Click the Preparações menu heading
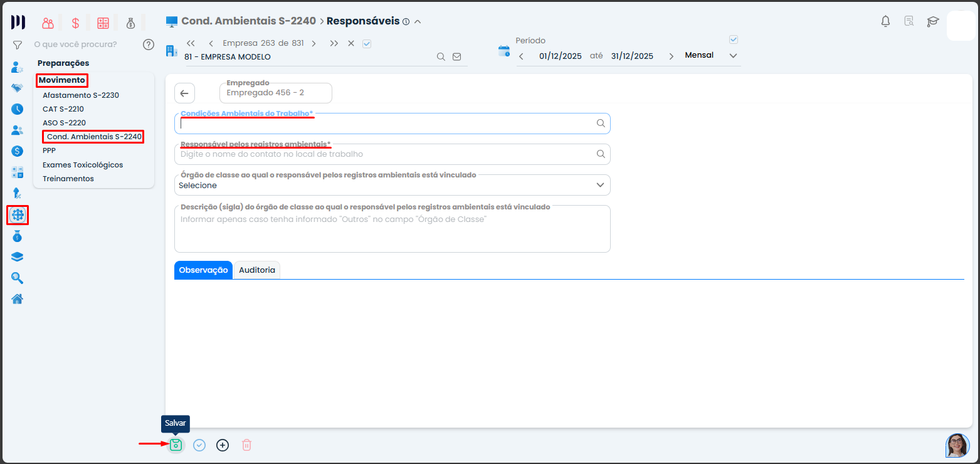The height and width of the screenshot is (464, 980). pyautogui.click(x=63, y=63)
